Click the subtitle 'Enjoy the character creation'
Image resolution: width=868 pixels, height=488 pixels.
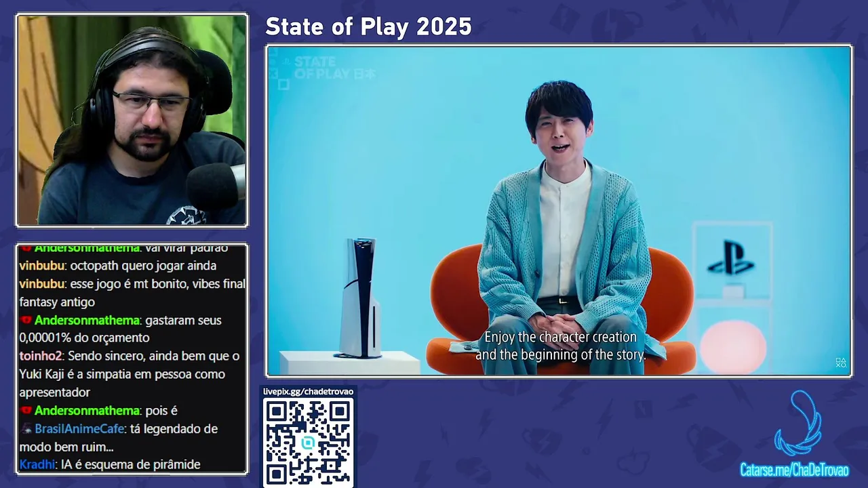(x=560, y=337)
